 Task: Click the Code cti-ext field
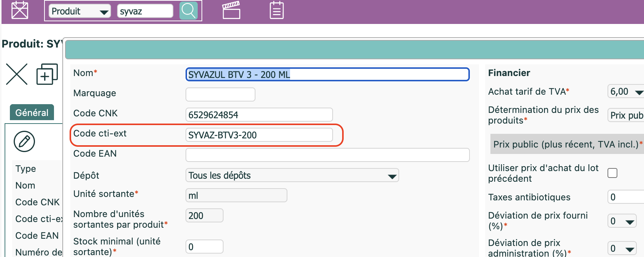pyautogui.click(x=259, y=135)
